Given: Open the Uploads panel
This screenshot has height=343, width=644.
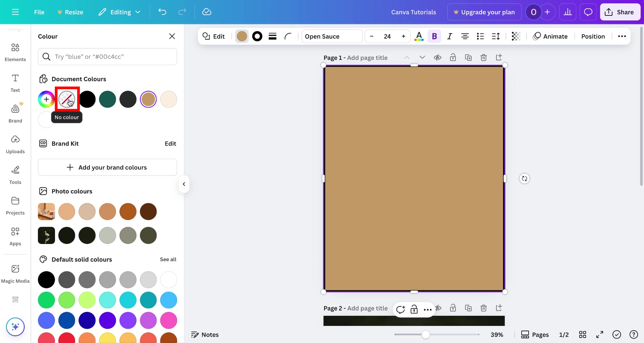Looking at the screenshot, I should pyautogui.click(x=15, y=144).
